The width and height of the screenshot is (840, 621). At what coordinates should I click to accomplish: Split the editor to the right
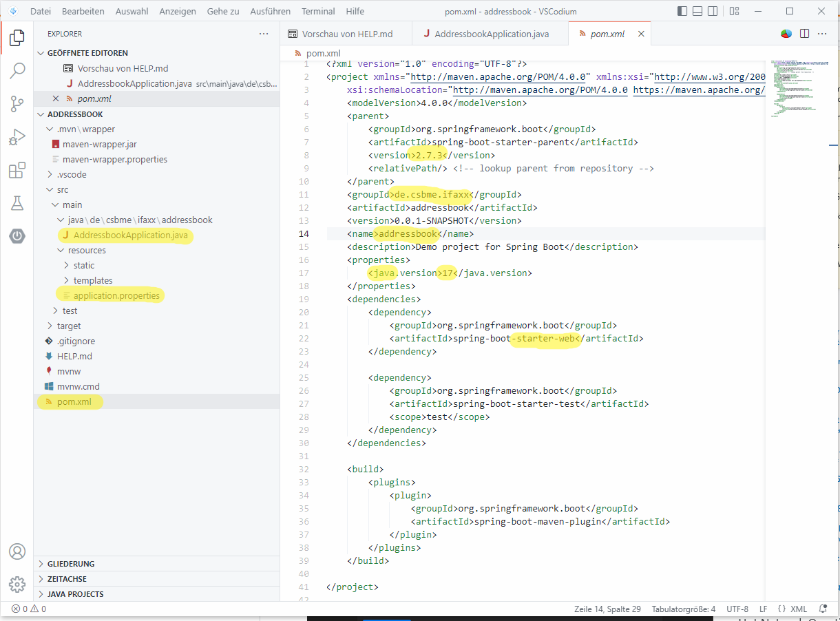point(804,34)
